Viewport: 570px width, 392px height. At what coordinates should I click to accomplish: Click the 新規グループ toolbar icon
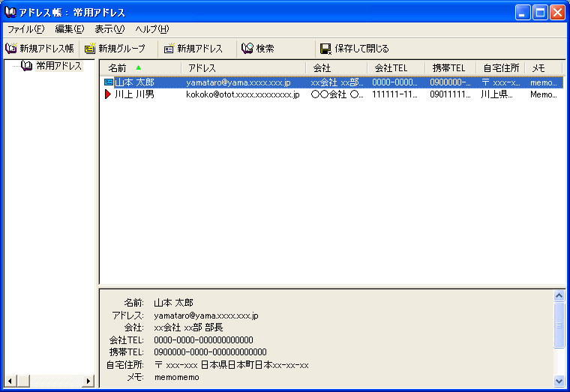(90, 49)
